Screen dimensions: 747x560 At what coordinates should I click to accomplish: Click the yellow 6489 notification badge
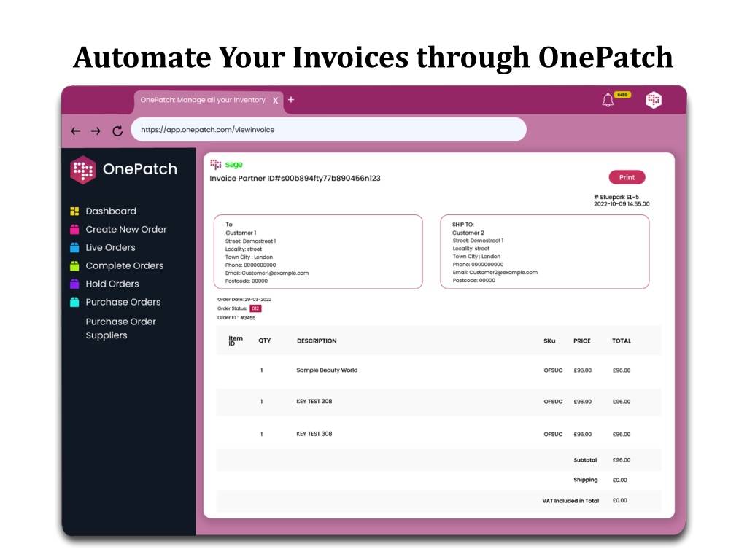pos(622,95)
